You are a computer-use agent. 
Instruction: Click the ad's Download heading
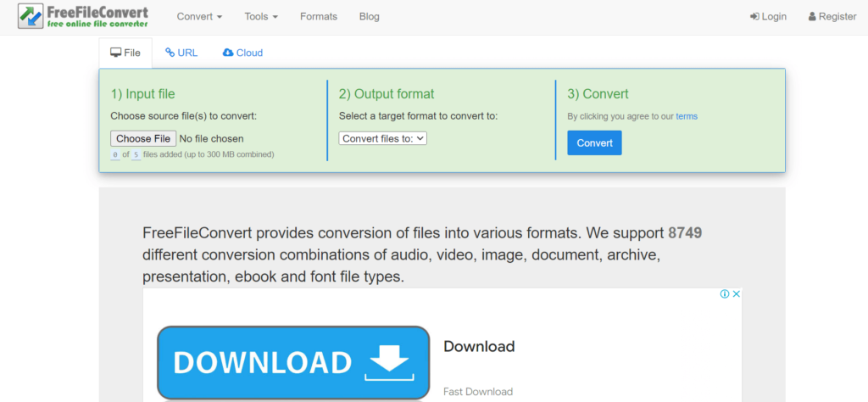pyautogui.click(x=479, y=347)
